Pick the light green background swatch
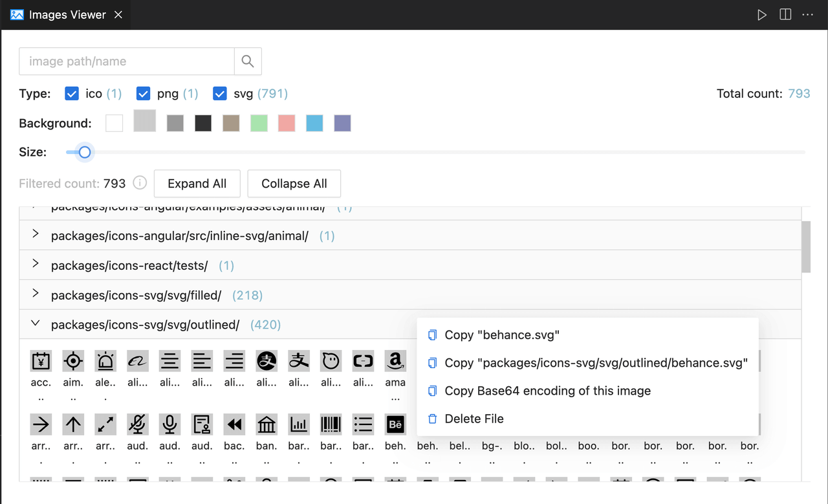 (259, 123)
